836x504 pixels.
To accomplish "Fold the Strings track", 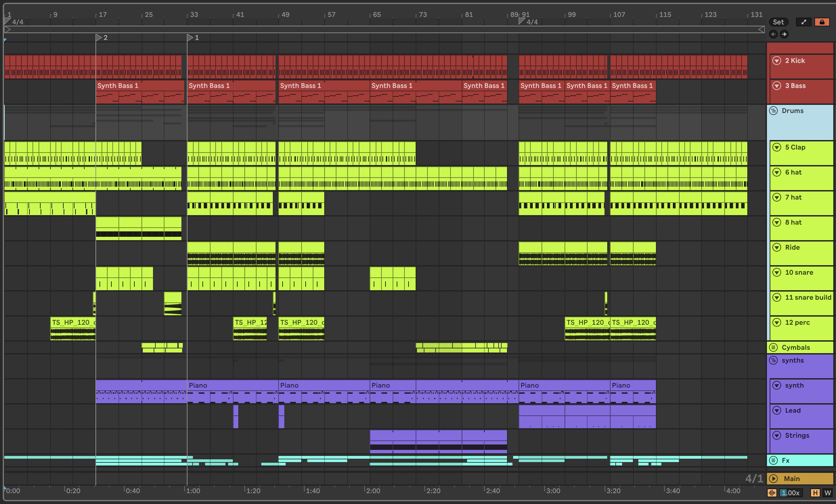I will pyautogui.click(x=777, y=435).
